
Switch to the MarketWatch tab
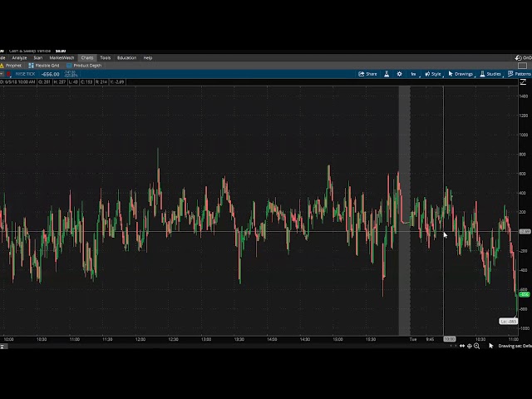coord(62,57)
